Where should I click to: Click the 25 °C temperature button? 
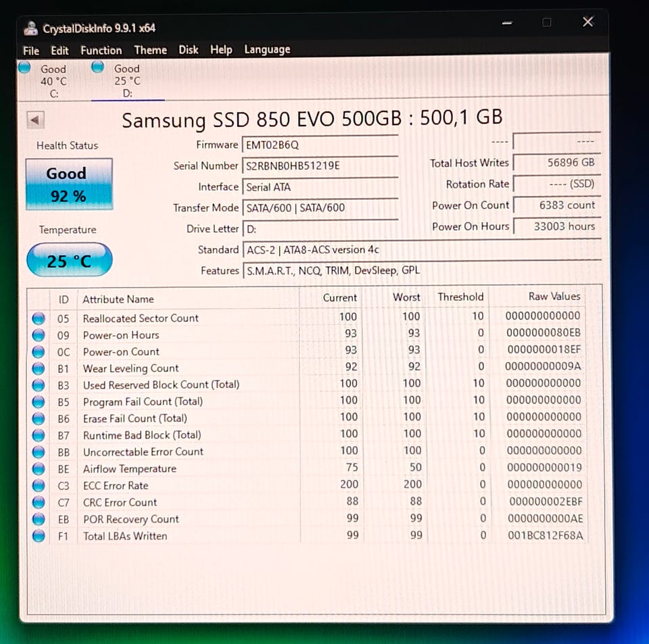pos(69,260)
